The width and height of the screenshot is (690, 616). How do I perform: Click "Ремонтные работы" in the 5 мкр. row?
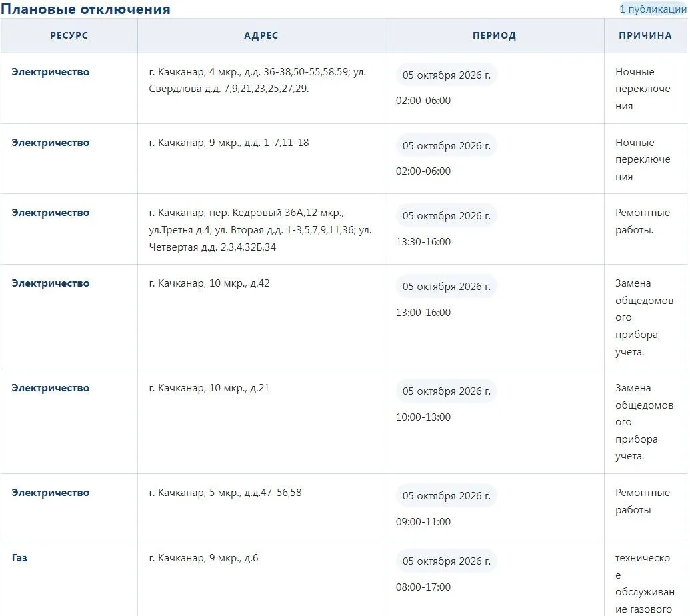(x=643, y=501)
